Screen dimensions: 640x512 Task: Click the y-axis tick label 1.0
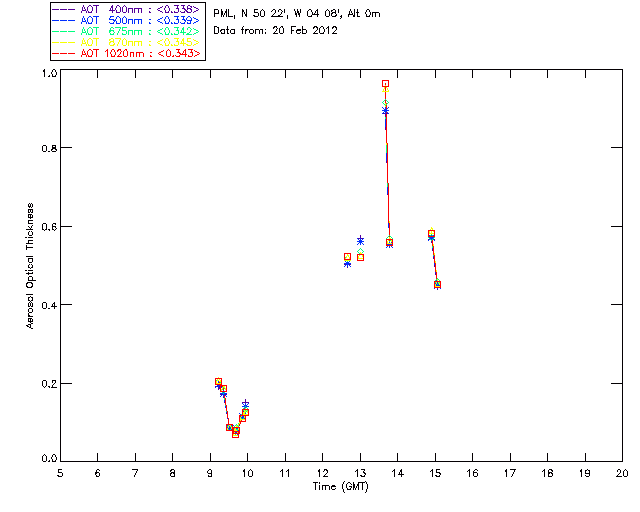click(x=49, y=73)
